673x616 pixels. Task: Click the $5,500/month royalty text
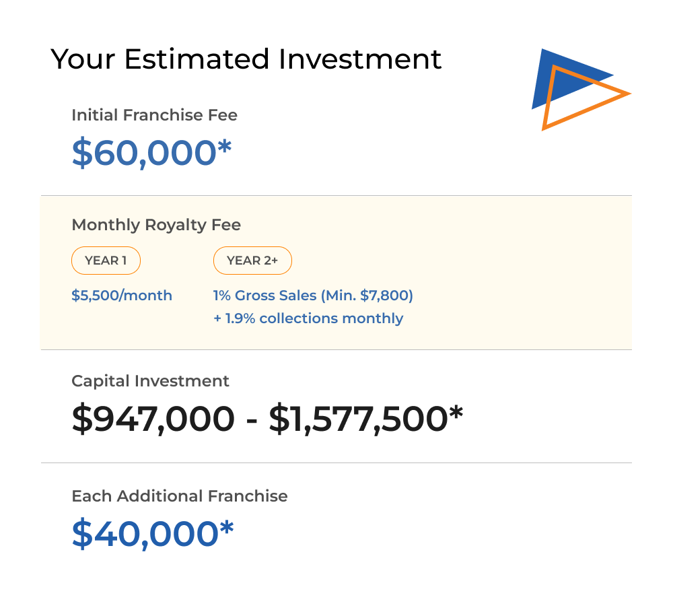(122, 296)
